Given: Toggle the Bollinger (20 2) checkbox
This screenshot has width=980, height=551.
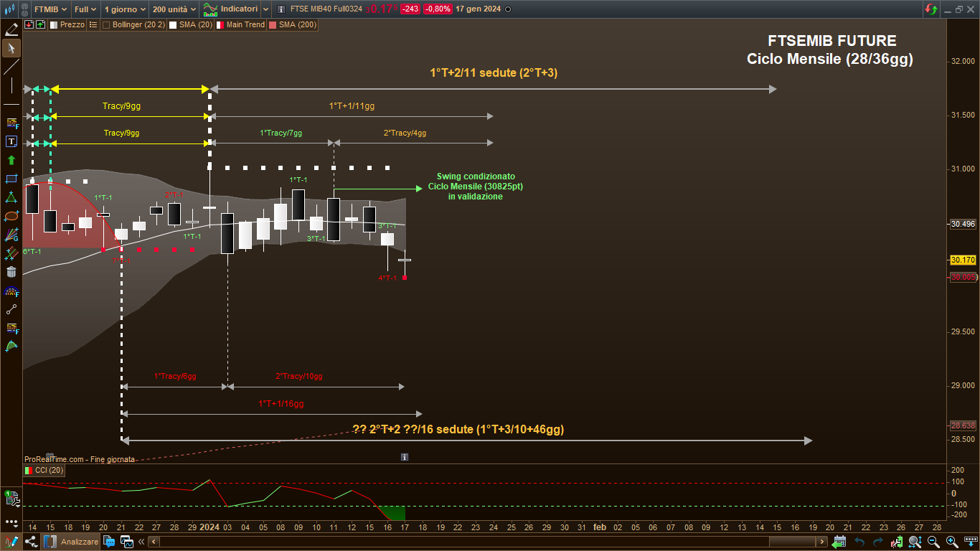Looking at the screenshot, I should [106, 24].
